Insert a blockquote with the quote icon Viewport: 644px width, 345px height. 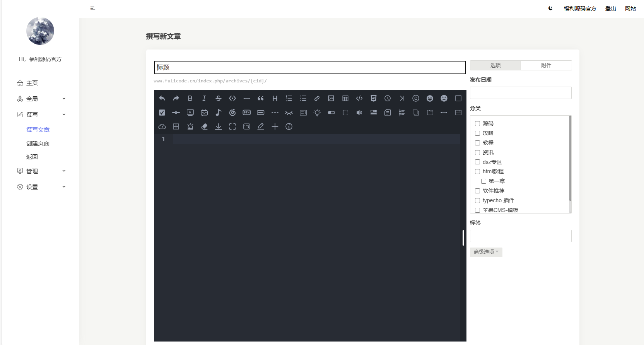pos(261,98)
